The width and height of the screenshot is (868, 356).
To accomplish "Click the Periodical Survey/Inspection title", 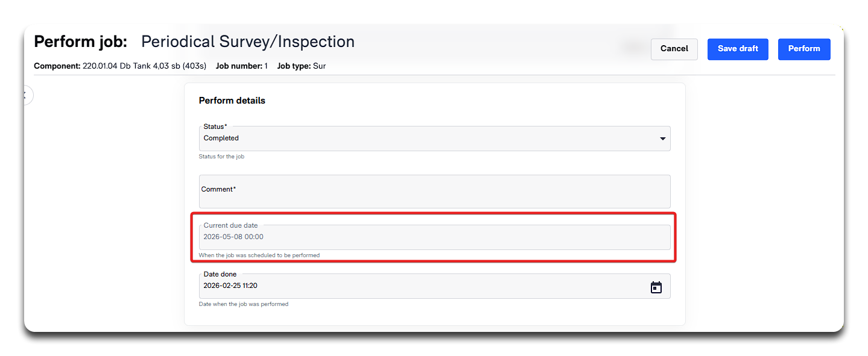I will 247,42.
